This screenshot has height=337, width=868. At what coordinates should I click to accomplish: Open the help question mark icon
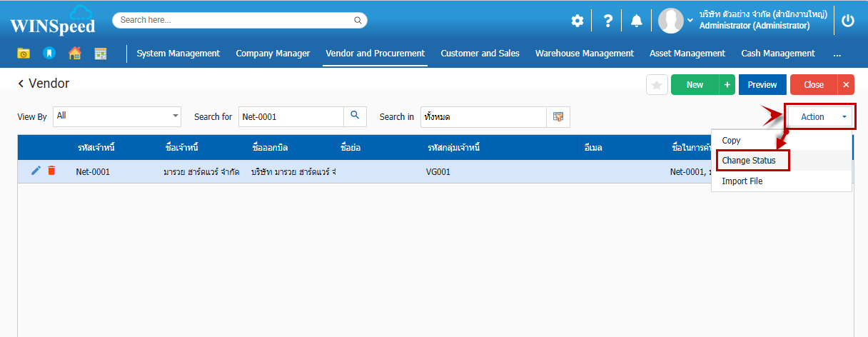tap(607, 21)
